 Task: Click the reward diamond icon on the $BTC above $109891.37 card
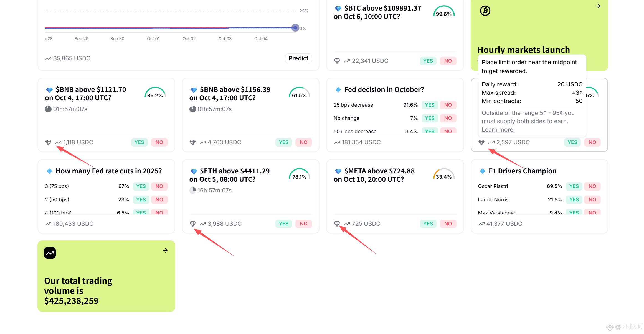point(337,61)
